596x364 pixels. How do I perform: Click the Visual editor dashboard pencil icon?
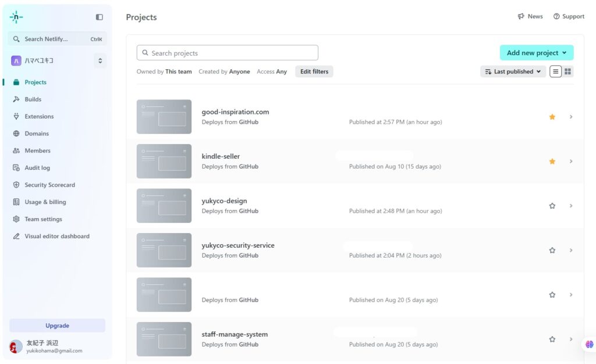click(x=16, y=236)
